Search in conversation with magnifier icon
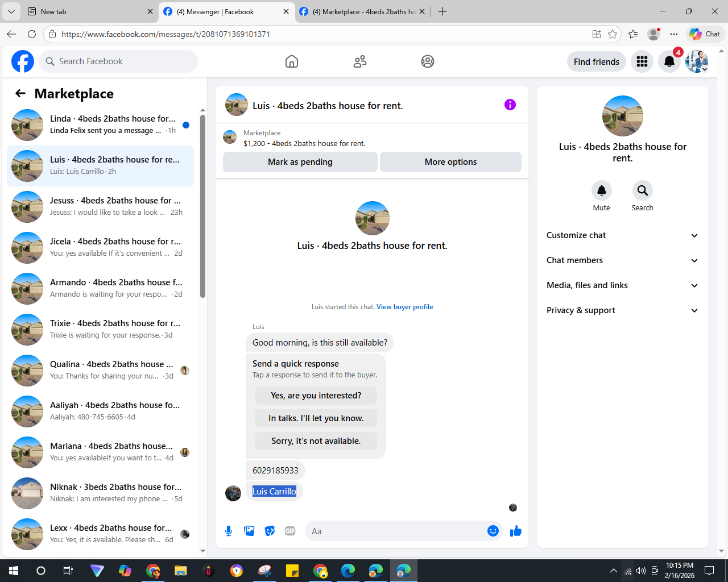728x582 pixels. pyautogui.click(x=642, y=190)
